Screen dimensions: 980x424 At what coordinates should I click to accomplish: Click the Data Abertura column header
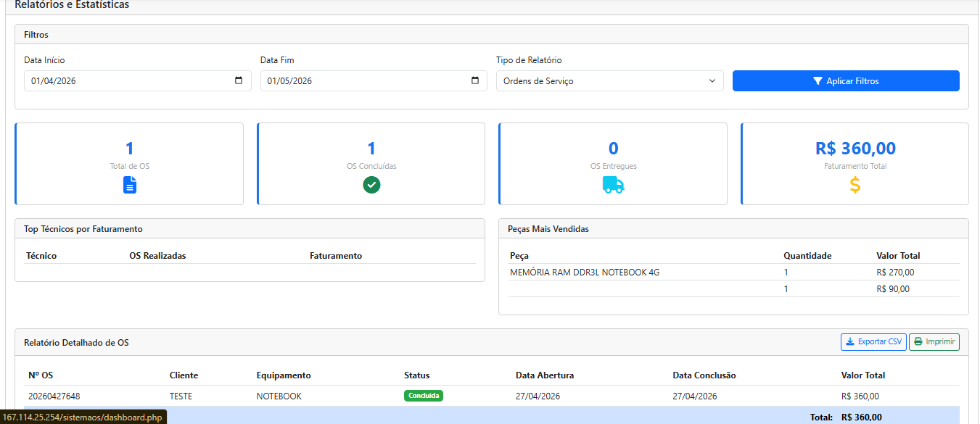click(x=545, y=375)
